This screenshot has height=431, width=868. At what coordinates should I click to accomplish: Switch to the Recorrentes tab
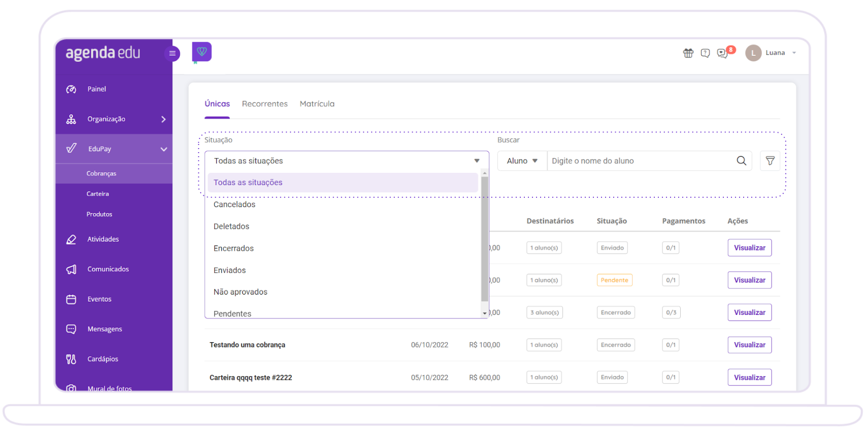pos(264,104)
